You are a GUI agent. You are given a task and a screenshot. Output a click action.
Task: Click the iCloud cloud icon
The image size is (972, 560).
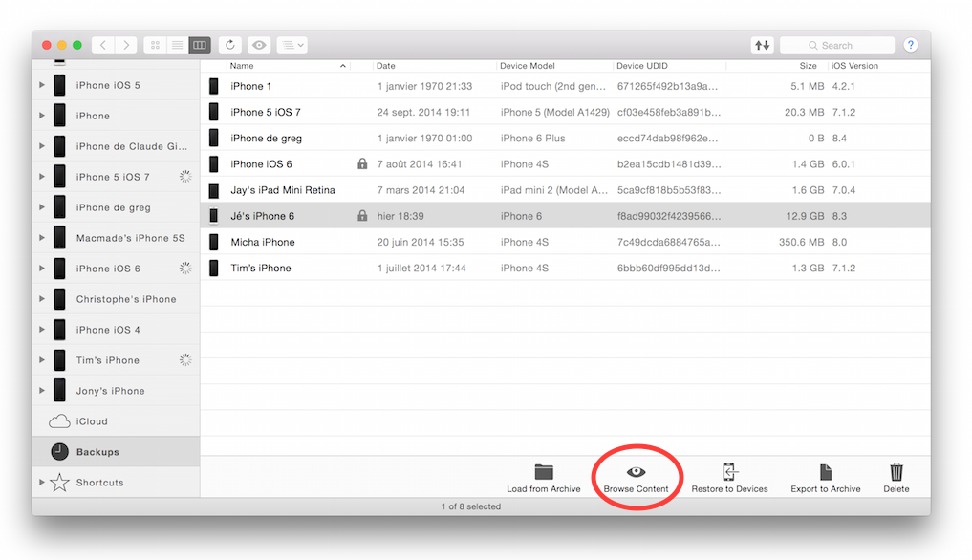[59, 421]
